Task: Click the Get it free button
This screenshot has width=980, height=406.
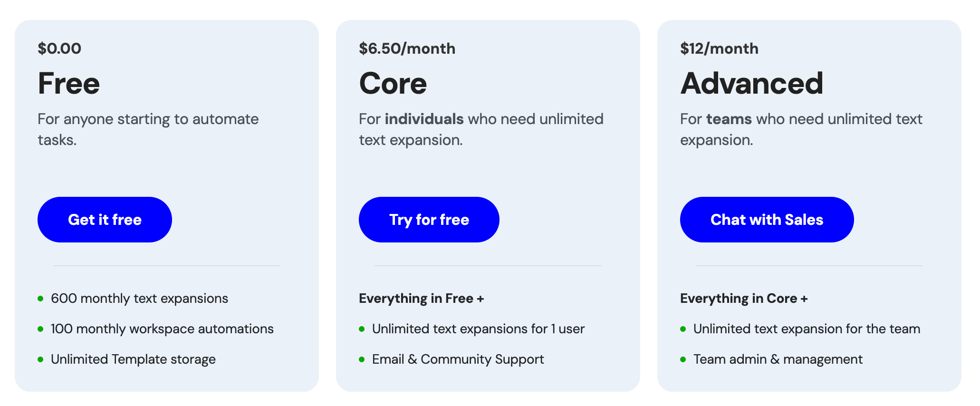Action: coord(105,220)
